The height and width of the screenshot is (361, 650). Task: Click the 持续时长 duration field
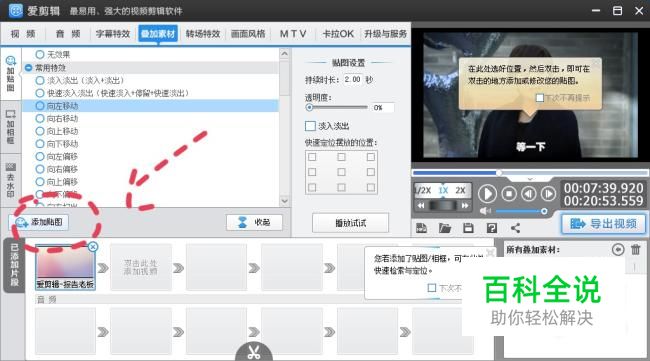pos(353,79)
